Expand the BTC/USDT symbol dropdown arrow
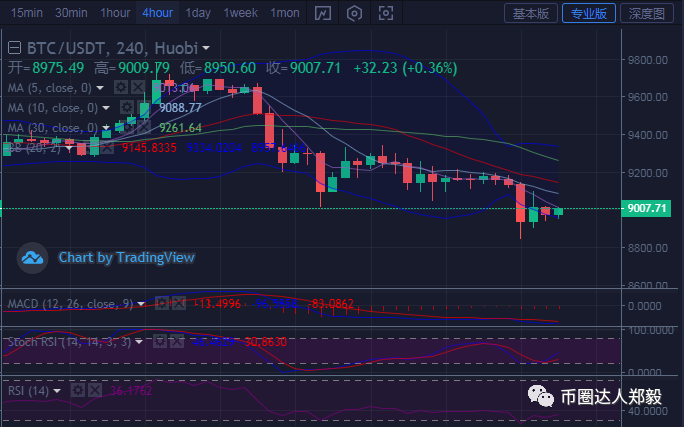The width and height of the screenshot is (684, 427). tap(206, 48)
